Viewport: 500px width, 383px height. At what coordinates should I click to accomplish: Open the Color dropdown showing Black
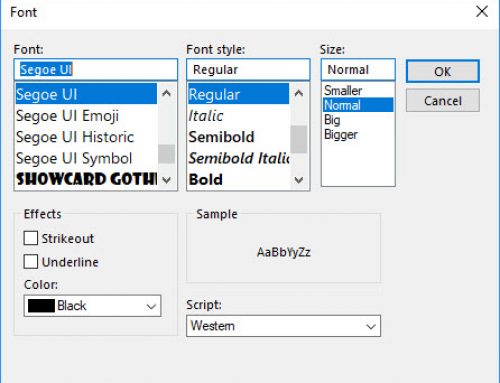coord(92,306)
